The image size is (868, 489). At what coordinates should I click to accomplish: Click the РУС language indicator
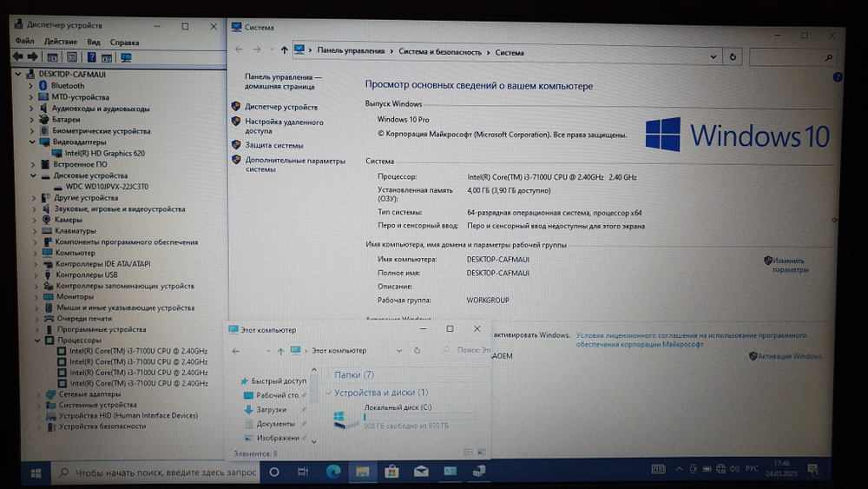point(752,468)
